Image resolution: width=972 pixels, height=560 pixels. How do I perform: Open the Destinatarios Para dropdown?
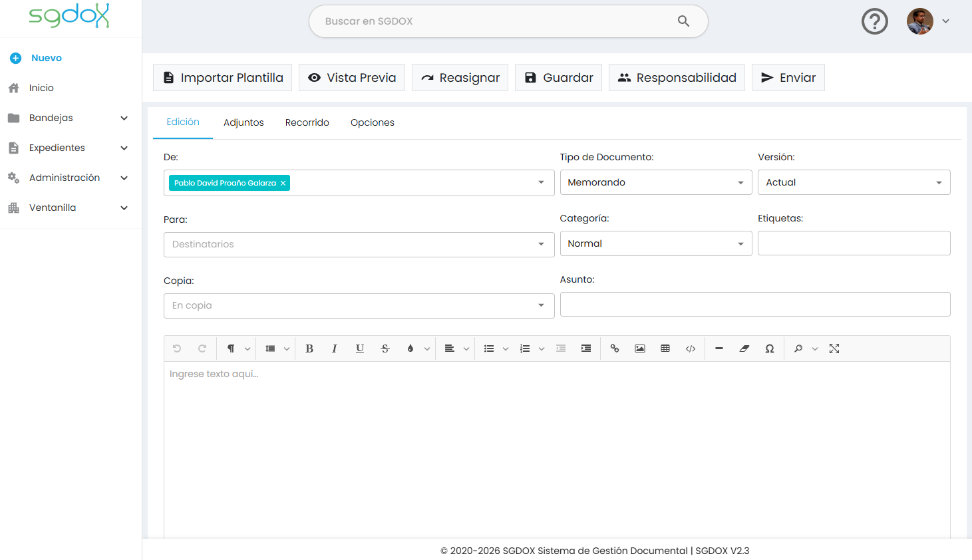click(359, 245)
